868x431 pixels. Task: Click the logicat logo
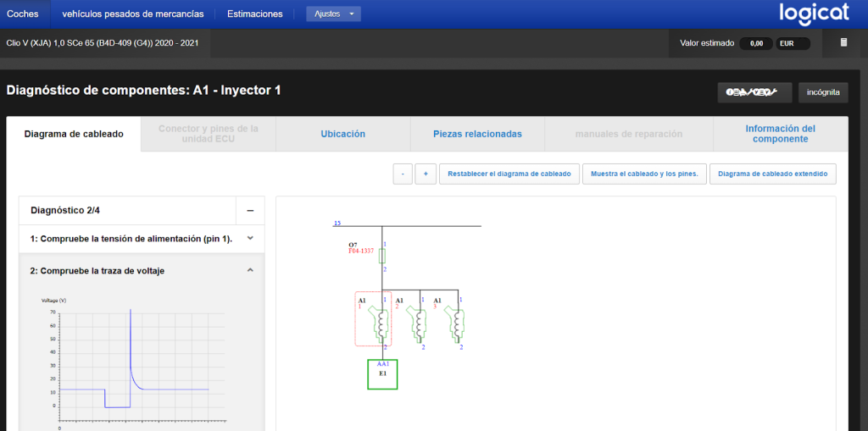814,14
